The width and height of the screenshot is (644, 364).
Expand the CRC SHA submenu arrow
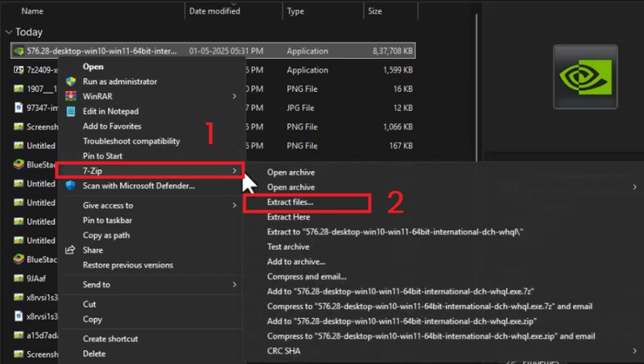point(634,351)
